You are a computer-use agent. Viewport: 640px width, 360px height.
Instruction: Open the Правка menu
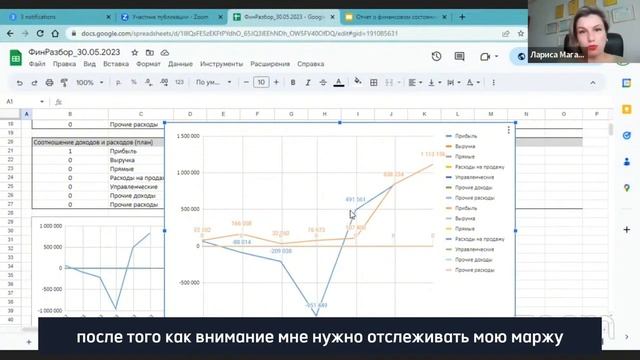64,64
